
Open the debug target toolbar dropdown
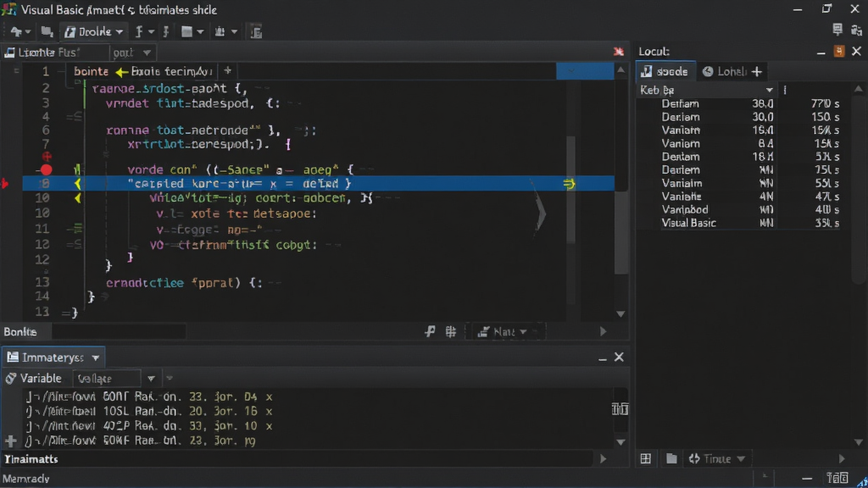coord(225,32)
